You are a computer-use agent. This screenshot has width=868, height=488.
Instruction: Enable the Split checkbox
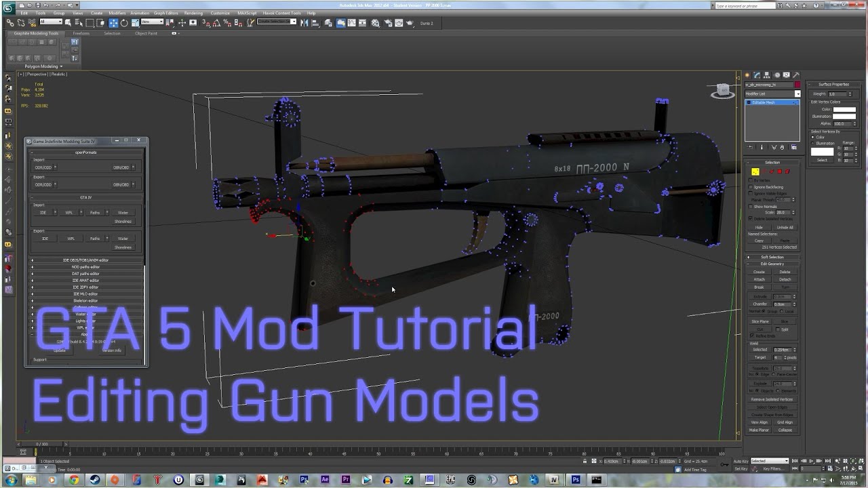click(778, 329)
